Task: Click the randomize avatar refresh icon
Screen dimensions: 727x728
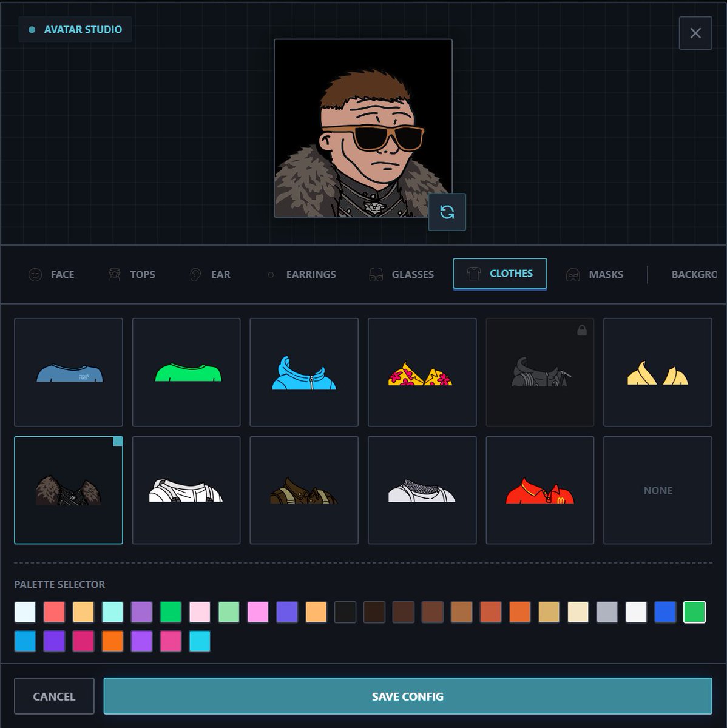Action: [x=447, y=212]
